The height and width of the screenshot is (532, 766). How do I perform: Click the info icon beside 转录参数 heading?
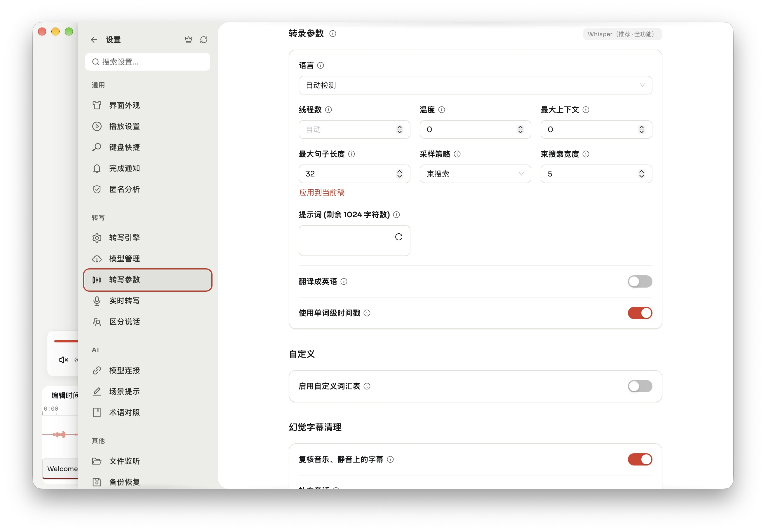pyautogui.click(x=332, y=34)
